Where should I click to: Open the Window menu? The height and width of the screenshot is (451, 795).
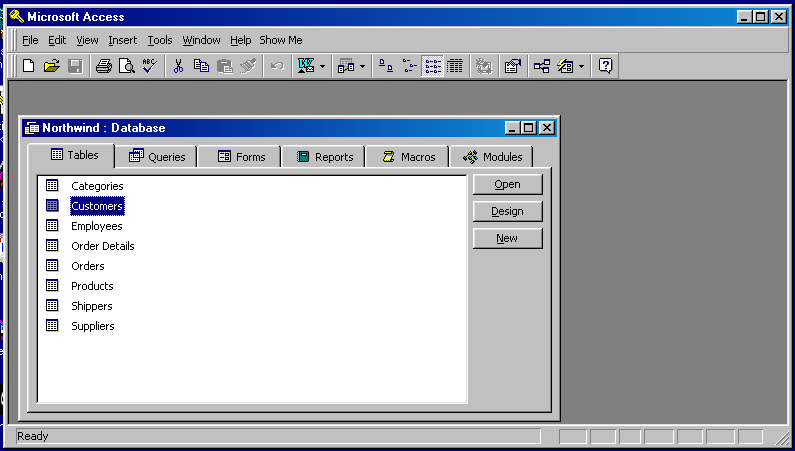click(201, 40)
